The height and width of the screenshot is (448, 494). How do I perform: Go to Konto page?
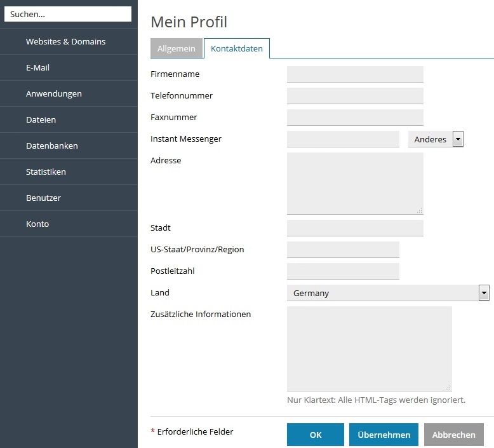tap(69, 224)
